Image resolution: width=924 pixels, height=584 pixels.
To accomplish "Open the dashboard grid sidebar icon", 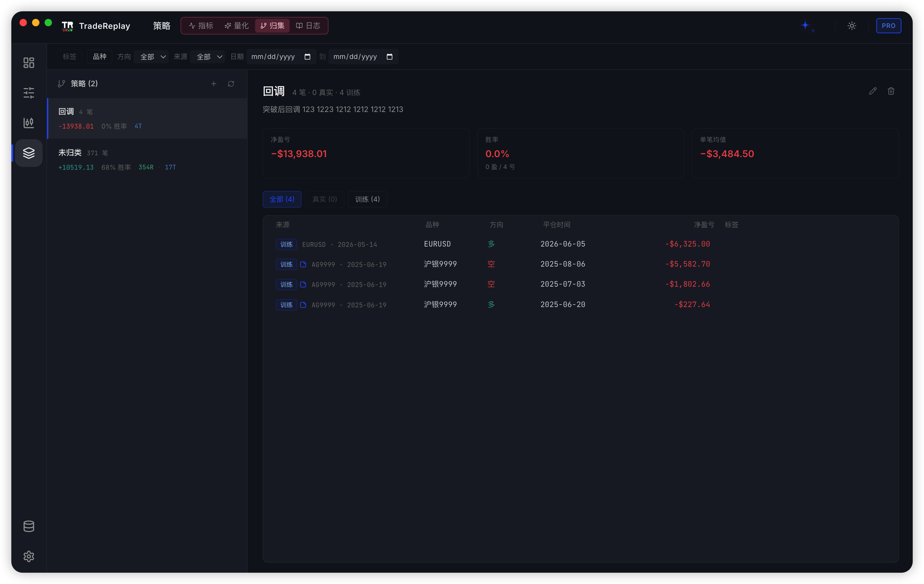I will [x=29, y=63].
